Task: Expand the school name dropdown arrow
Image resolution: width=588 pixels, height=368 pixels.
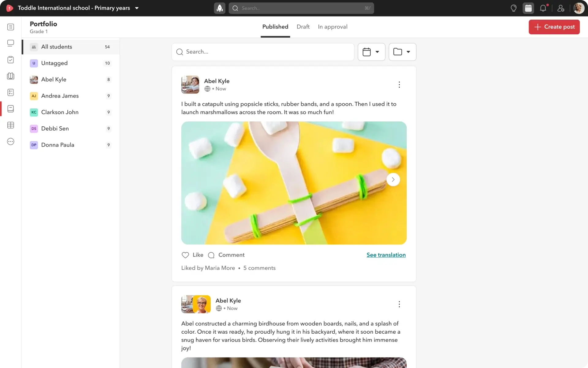Action: pyautogui.click(x=137, y=8)
